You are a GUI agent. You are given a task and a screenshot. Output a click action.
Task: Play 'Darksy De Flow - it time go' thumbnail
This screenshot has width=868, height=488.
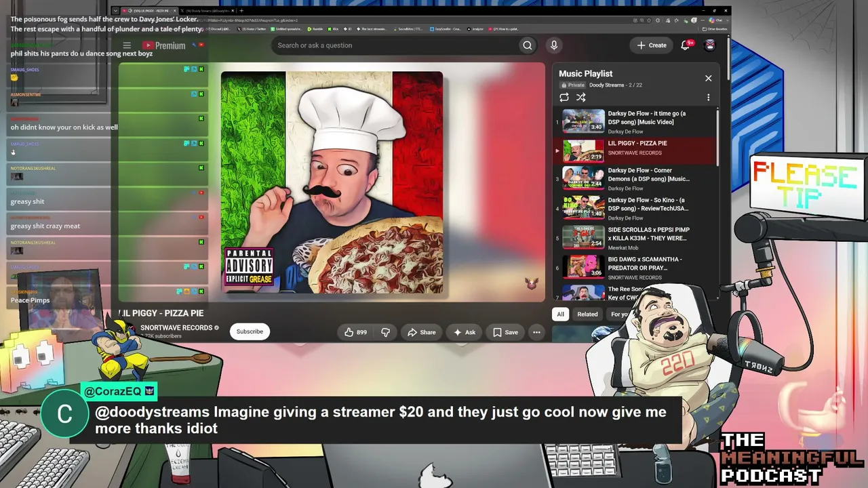583,121
